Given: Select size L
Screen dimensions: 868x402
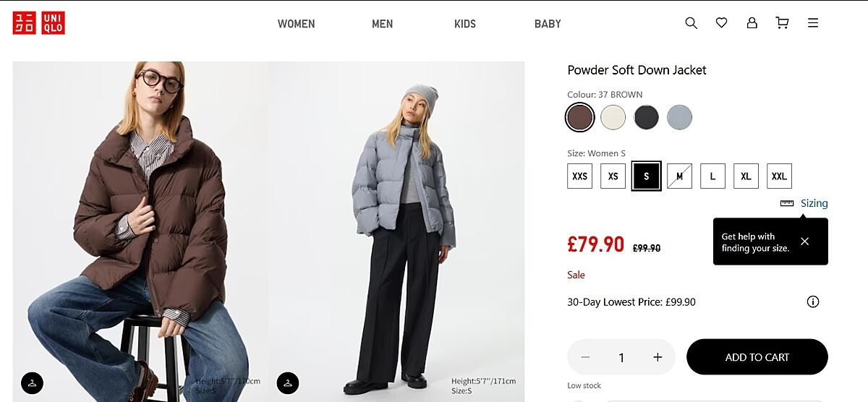Looking at the screenshot, I should click(712, 176).
